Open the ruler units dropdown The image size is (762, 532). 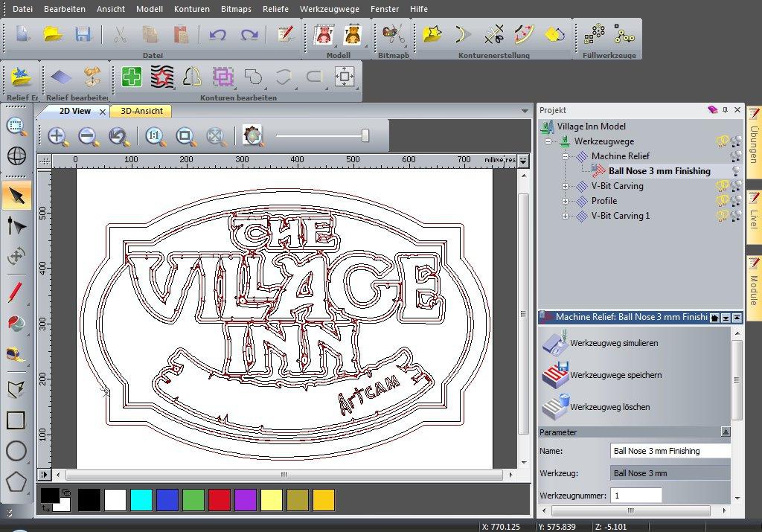coord(523,160)
